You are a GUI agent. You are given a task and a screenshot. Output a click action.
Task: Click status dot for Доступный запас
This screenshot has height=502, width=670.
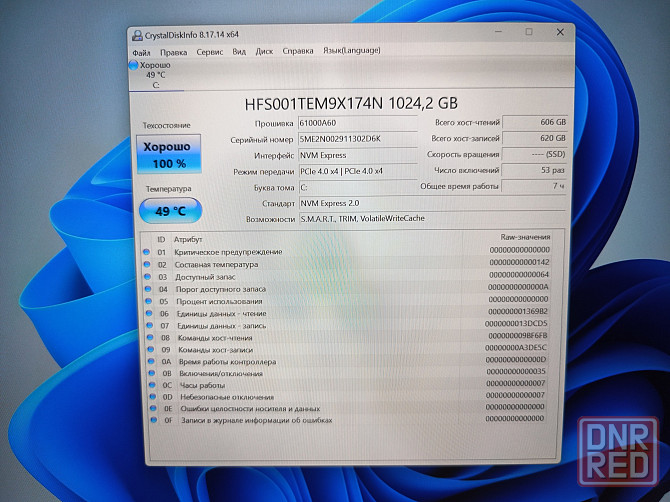coord(147,277)
